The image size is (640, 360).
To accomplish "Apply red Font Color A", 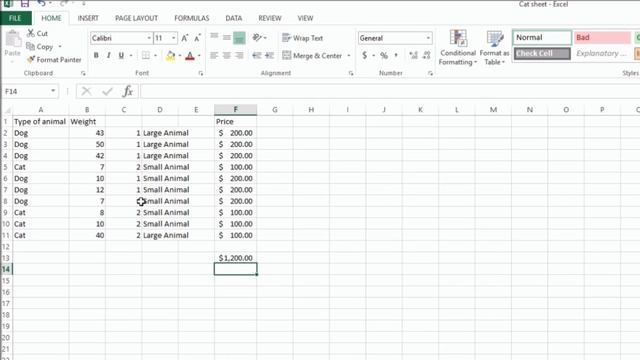I will coord(190,55).
